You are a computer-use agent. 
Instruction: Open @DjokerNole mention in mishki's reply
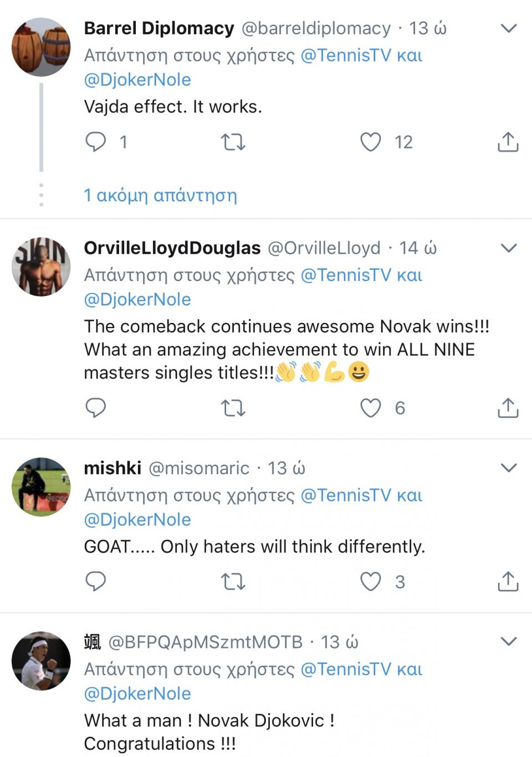coord(137,519)
